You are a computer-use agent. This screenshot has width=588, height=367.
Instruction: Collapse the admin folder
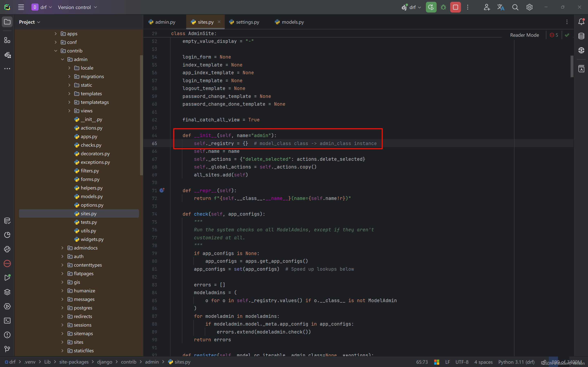pos(62,59)
